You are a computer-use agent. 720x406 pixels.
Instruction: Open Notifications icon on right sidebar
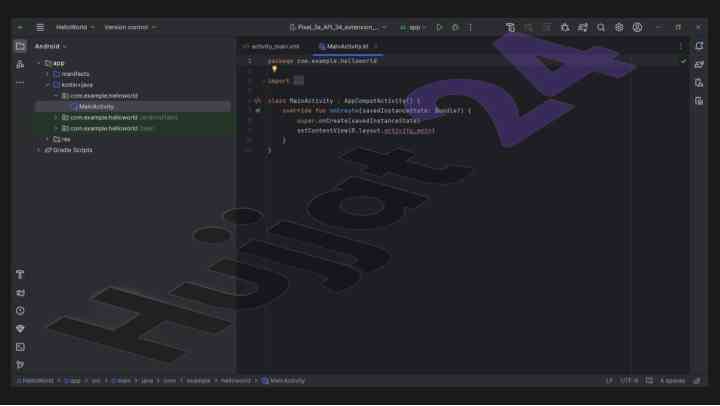[x=699, y=46]
